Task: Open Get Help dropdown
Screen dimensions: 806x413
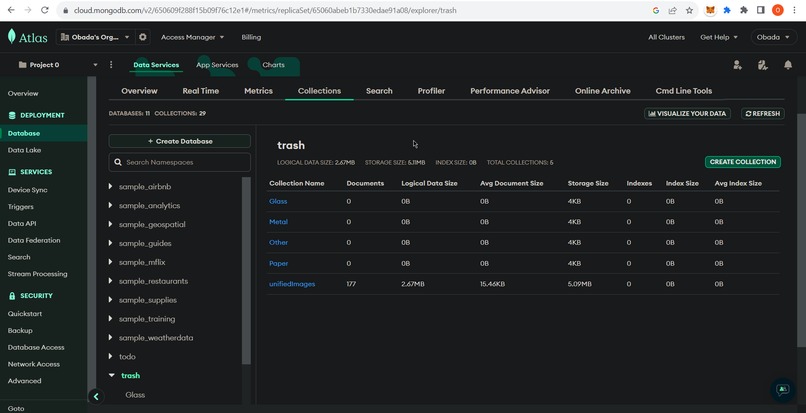Action: click(x=719, y=37)
